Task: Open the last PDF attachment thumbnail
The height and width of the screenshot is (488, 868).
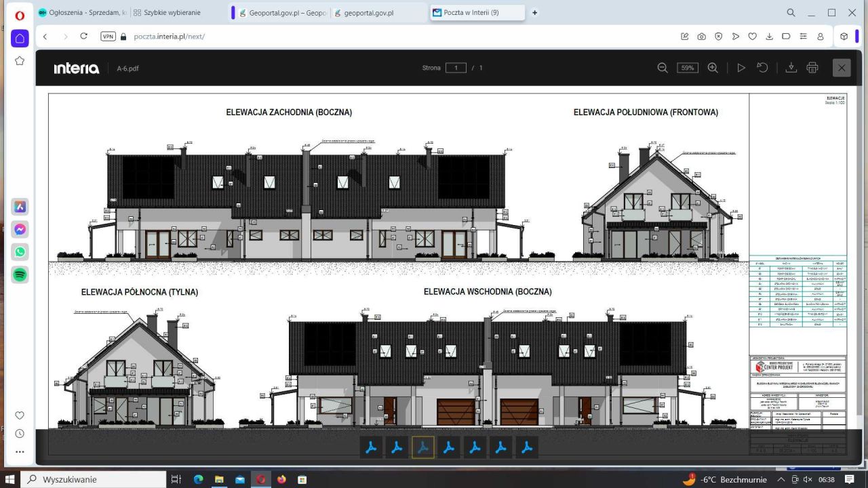Action: click(526, 447)
